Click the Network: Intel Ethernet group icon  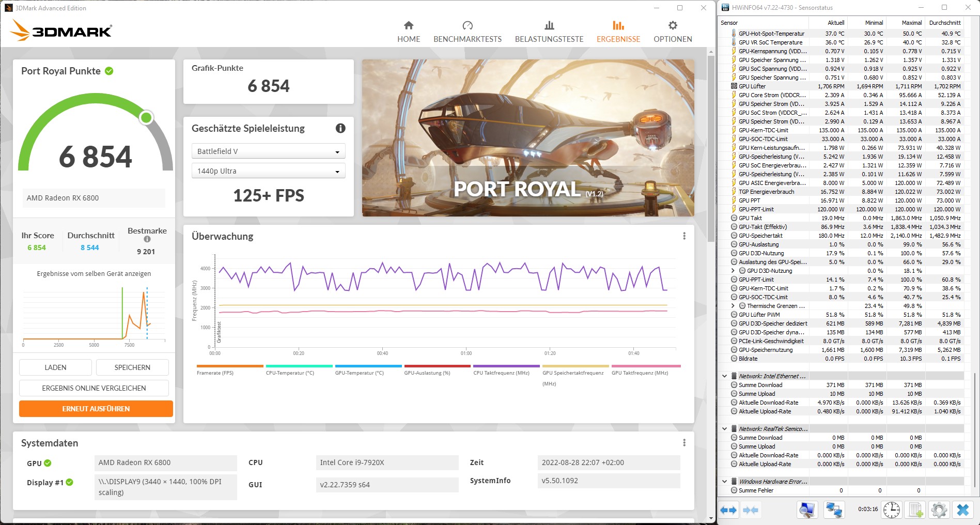pyautogui.click(x=734, y=376)
